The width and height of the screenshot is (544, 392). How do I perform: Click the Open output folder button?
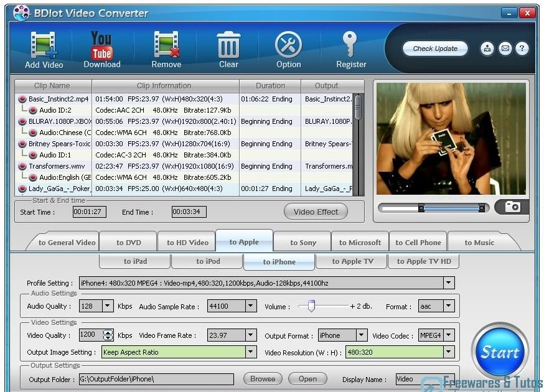click(307, 379)
